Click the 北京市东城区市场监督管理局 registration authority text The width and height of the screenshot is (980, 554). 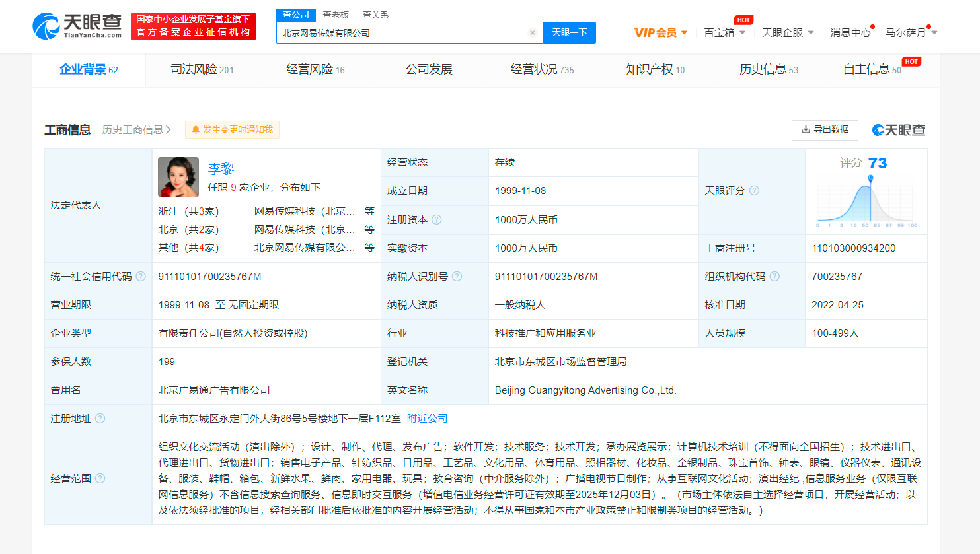(x=561, y=362)
